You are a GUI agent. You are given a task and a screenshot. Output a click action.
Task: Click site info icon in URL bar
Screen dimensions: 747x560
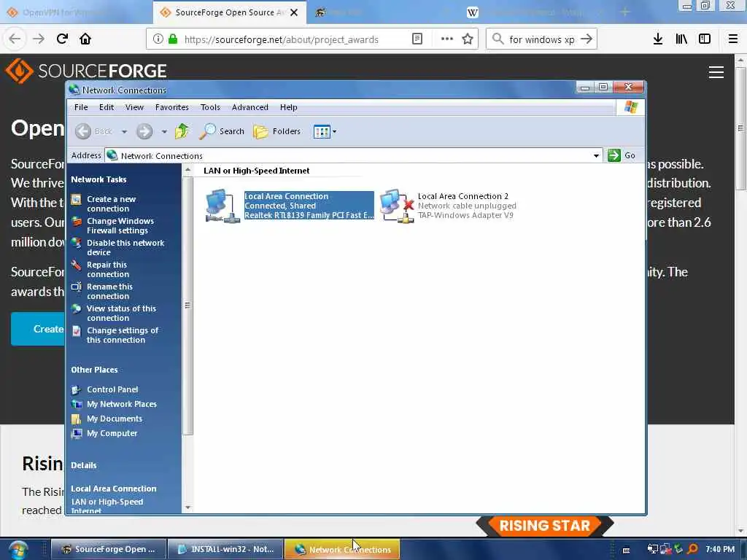click(x=158, y=39)
